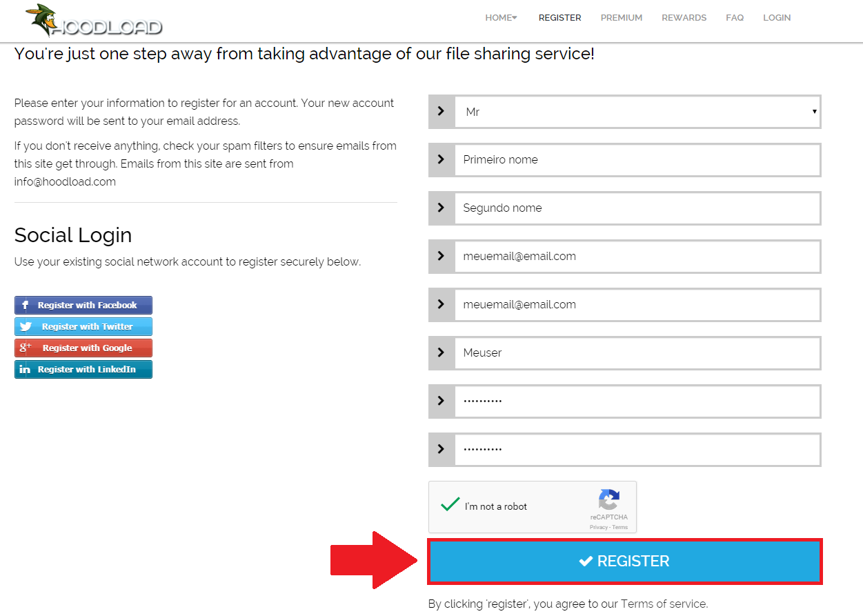Expand the HOME menu dropdown
The height and width of the screenshot is (616, 863).
click(501, 18)
